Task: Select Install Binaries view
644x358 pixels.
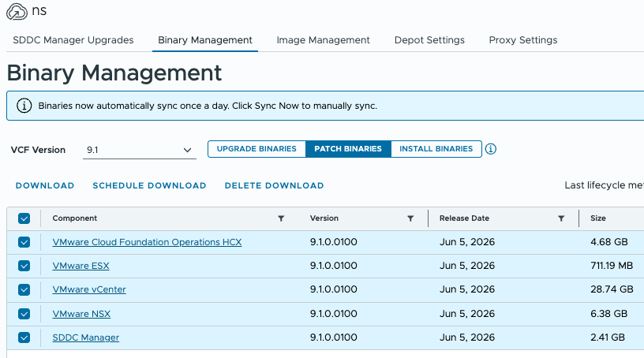Action: pyautogui.click(x=436, y=149)
